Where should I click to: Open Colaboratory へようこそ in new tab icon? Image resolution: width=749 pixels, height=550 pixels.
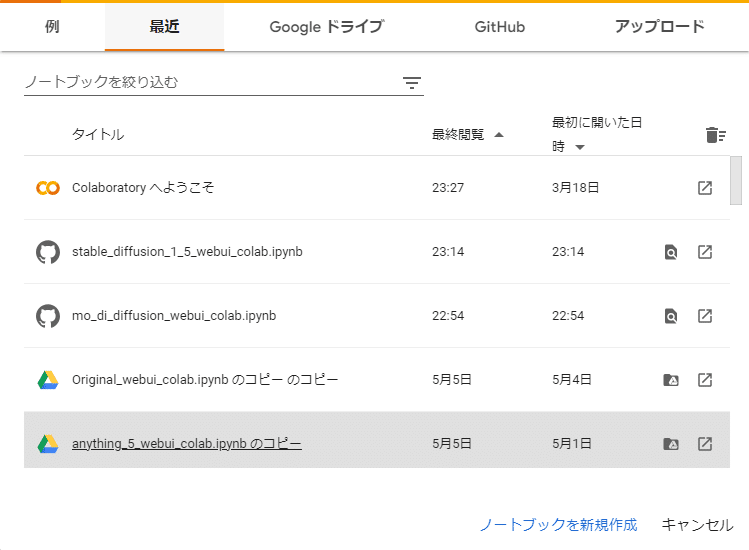[705, 188]
